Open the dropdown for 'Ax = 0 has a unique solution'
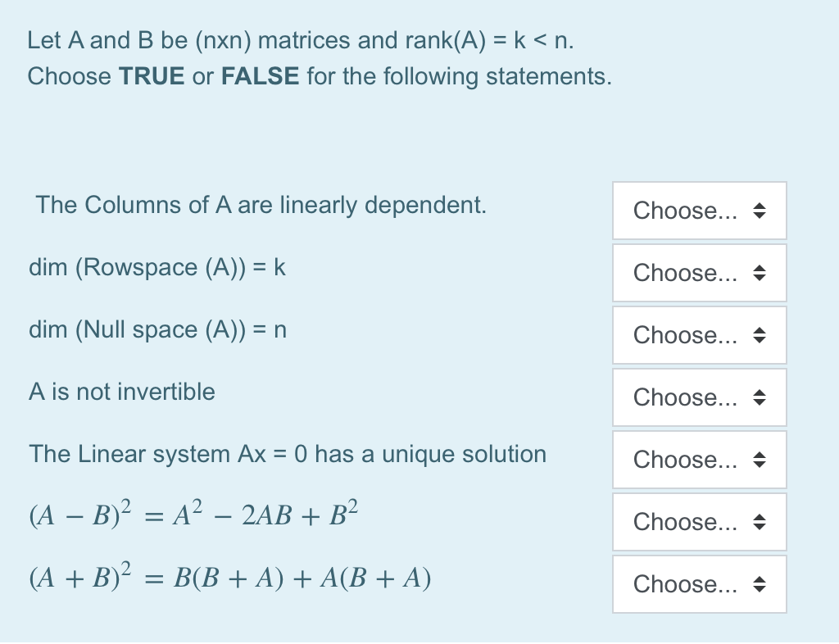 coord(699,460)
